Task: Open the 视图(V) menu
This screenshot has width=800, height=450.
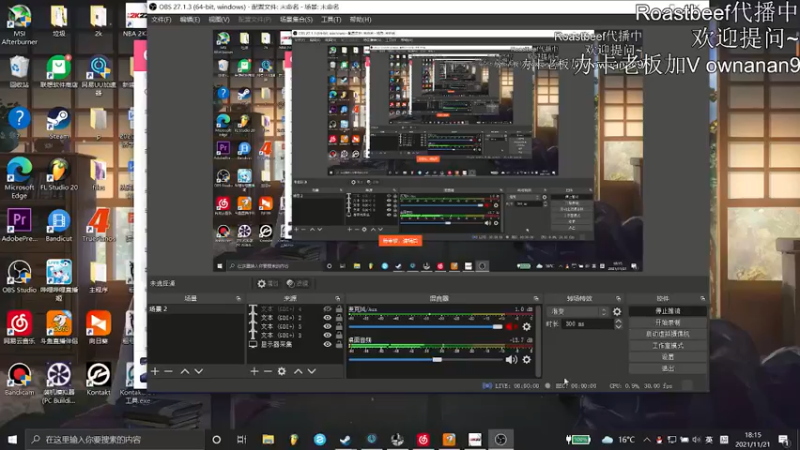Action: (219, 19)
